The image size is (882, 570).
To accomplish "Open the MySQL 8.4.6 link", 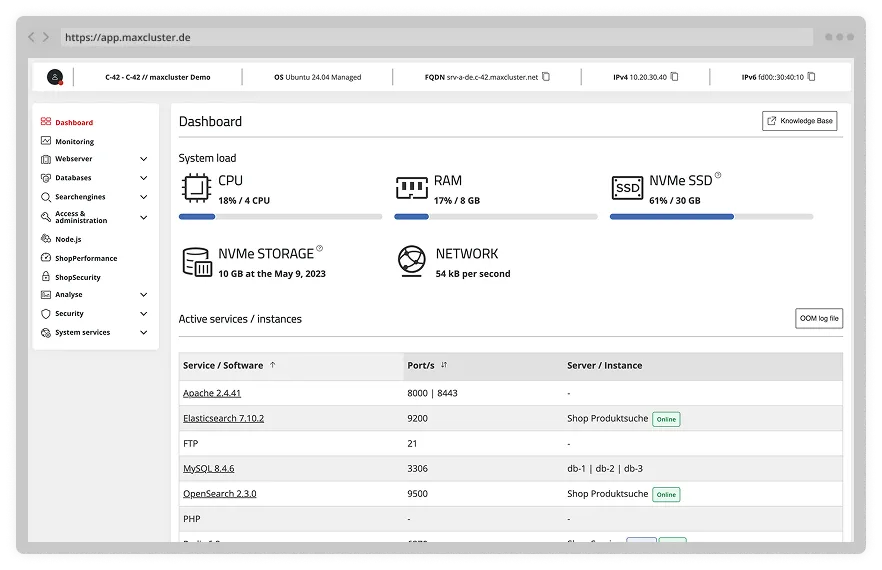I will 208,468.
